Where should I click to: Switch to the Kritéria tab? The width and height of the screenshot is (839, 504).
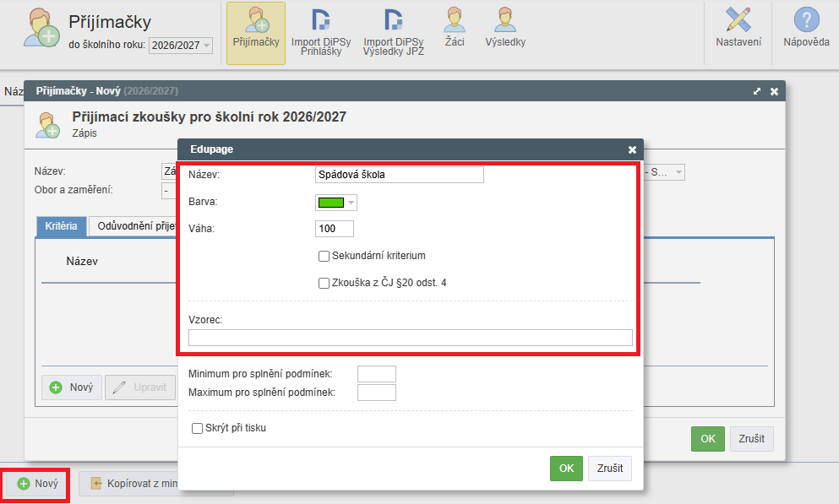pyautogui.click(x=61, y=226)
